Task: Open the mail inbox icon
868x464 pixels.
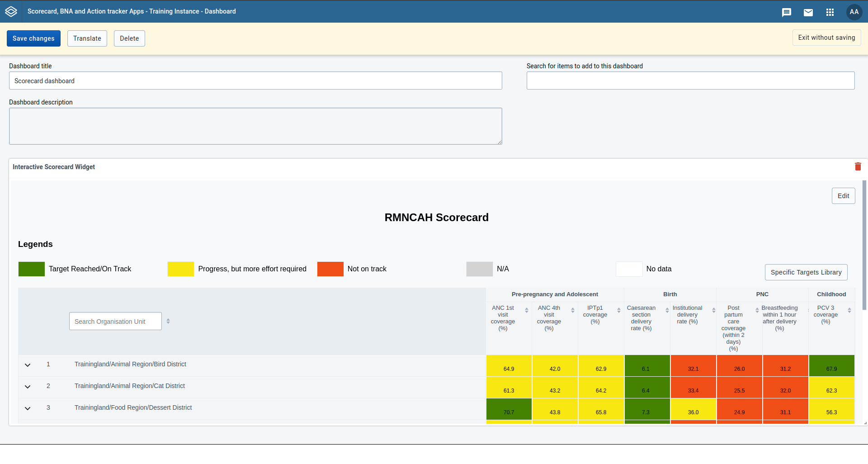Action: [808, 12]
